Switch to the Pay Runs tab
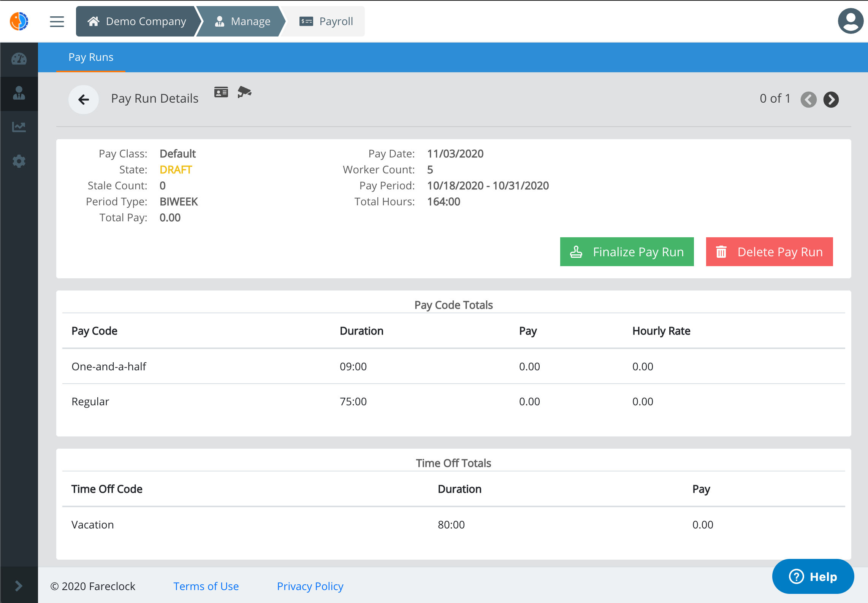 tap(91, 57)
